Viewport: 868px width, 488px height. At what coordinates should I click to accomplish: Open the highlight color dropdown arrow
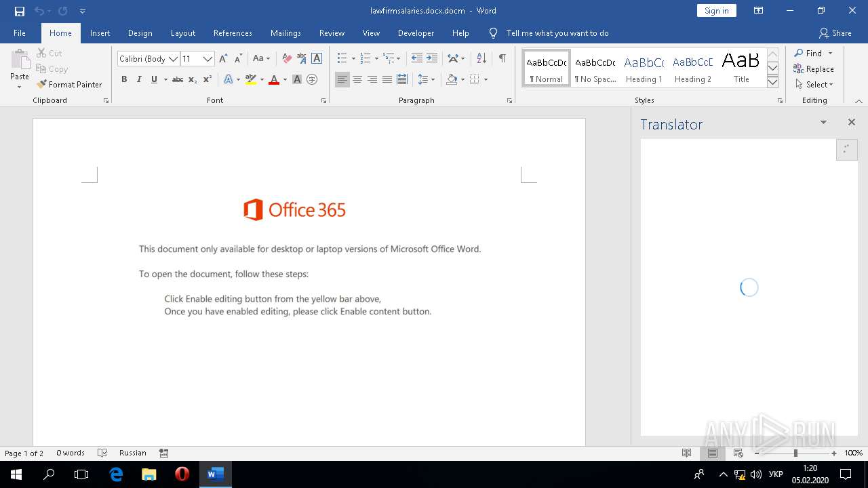(x=262, y=79)
